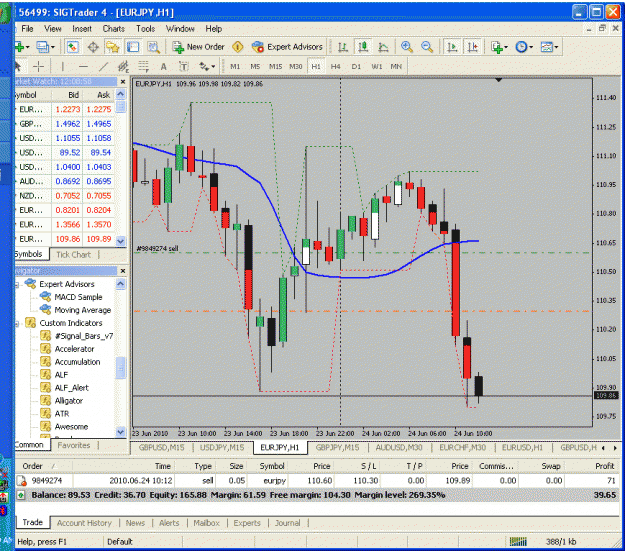Select the Moving Average expert advisor
The width and height of the screenshot is (625, 551).
coord(83,310)
